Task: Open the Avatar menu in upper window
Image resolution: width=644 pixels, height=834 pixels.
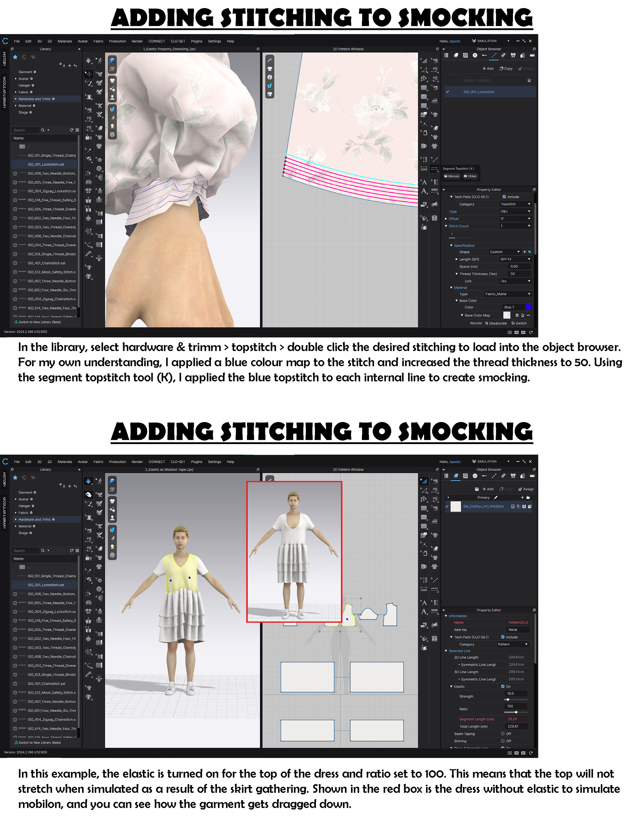Action: pos(83,41)
